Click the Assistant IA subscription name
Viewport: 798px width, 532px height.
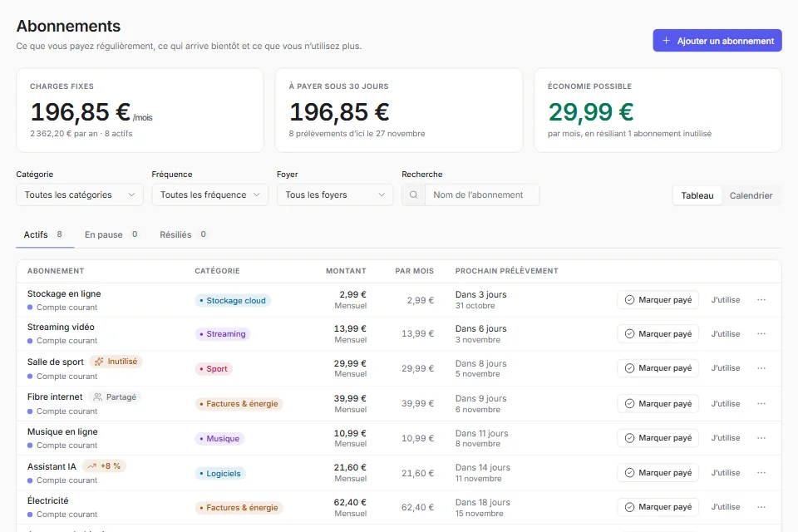[52, 467]
